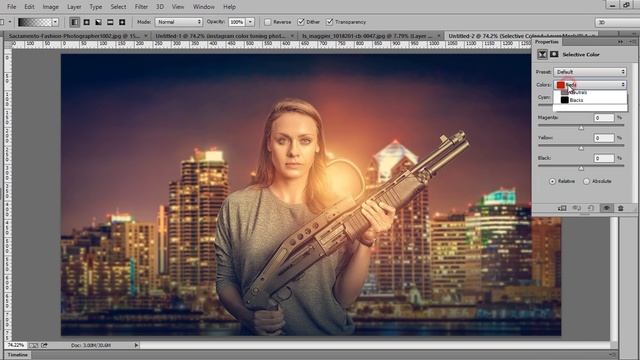
Task: Collapse Properties panel double-arrow icon
Action: [621, 42]
